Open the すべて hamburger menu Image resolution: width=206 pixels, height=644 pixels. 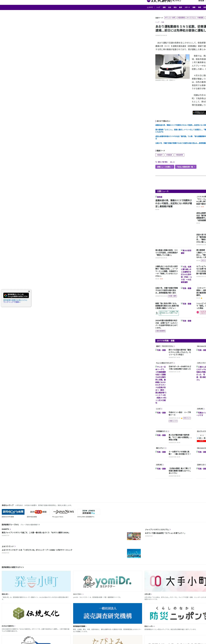[x=150, y=8]
